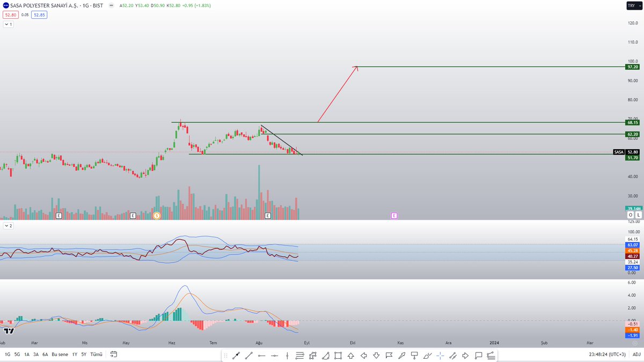
Task: Click the SASA 52.80 last price label
Action: [x=626, y=152]
